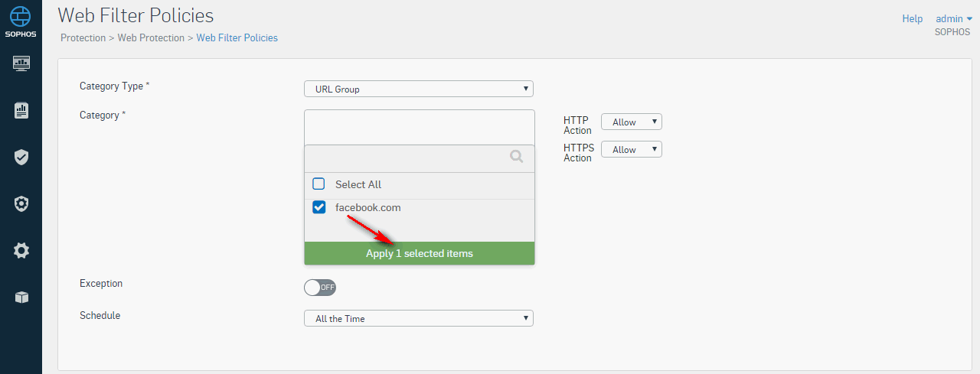Open the reports chart sidebar icon
980x374 pixels.
21,110
